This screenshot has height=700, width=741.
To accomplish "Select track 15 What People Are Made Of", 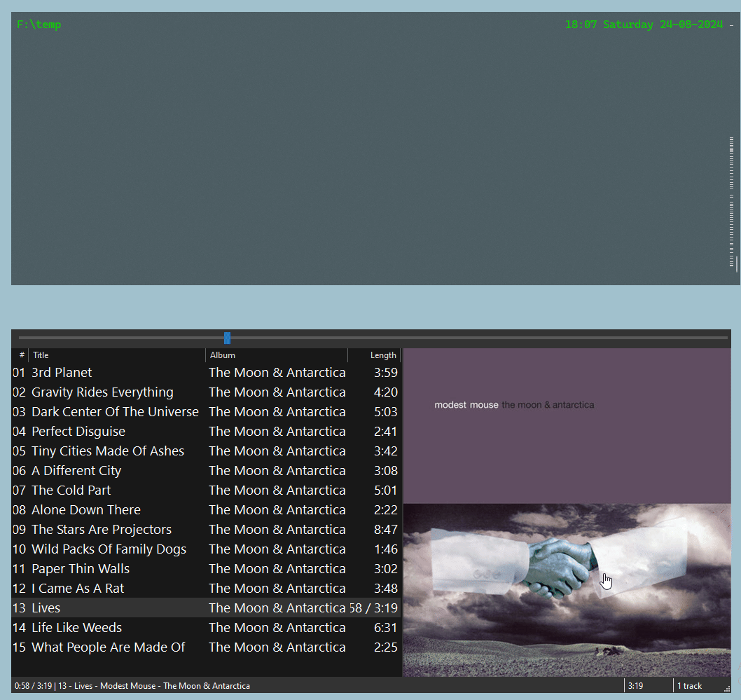I will (206, 647).
